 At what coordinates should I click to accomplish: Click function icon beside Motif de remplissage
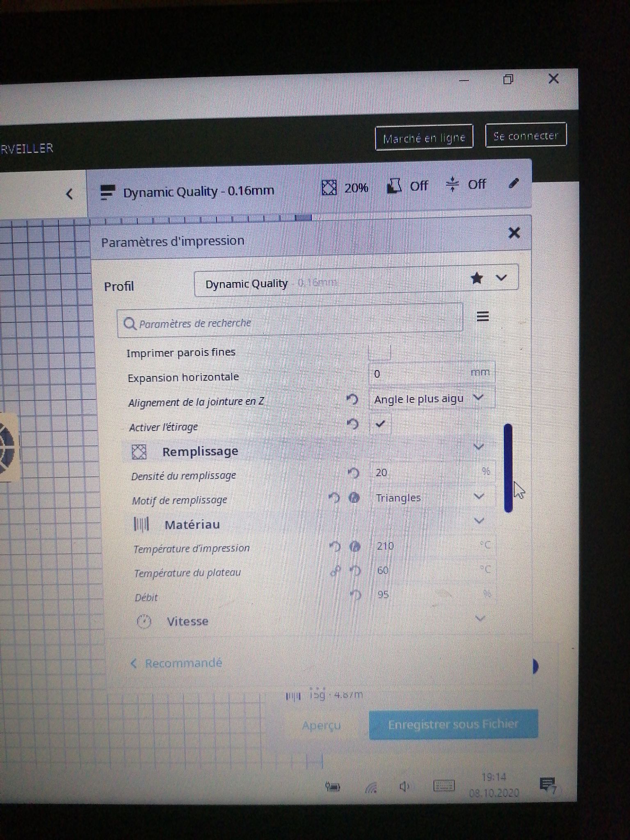click(354, 498)
